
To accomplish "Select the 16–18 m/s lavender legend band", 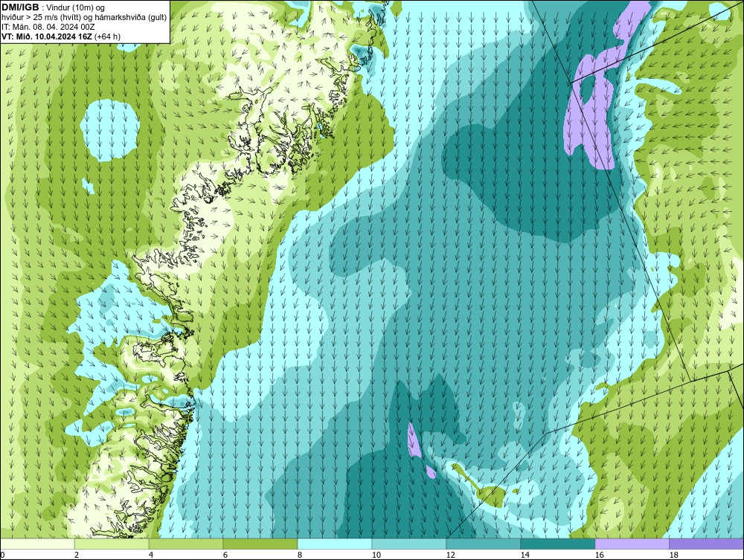I will 632,544.
